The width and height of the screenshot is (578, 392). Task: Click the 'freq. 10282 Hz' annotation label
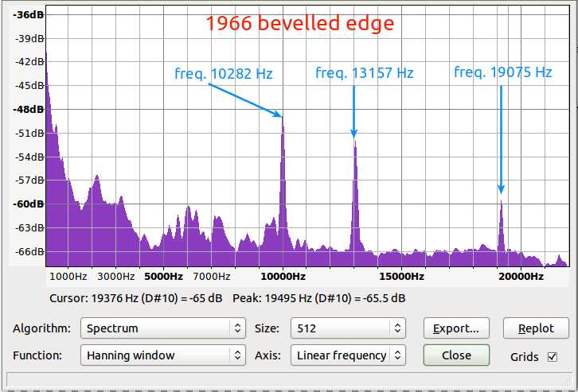point(224,74)
